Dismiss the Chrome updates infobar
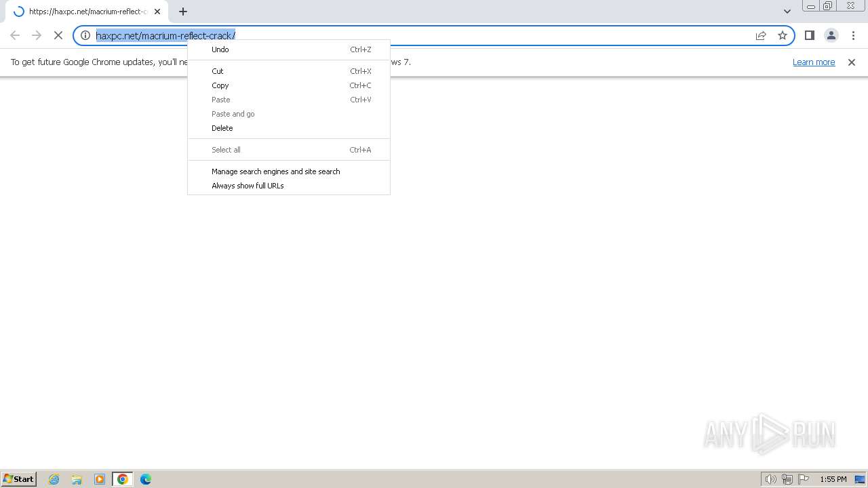 [852, 62]
